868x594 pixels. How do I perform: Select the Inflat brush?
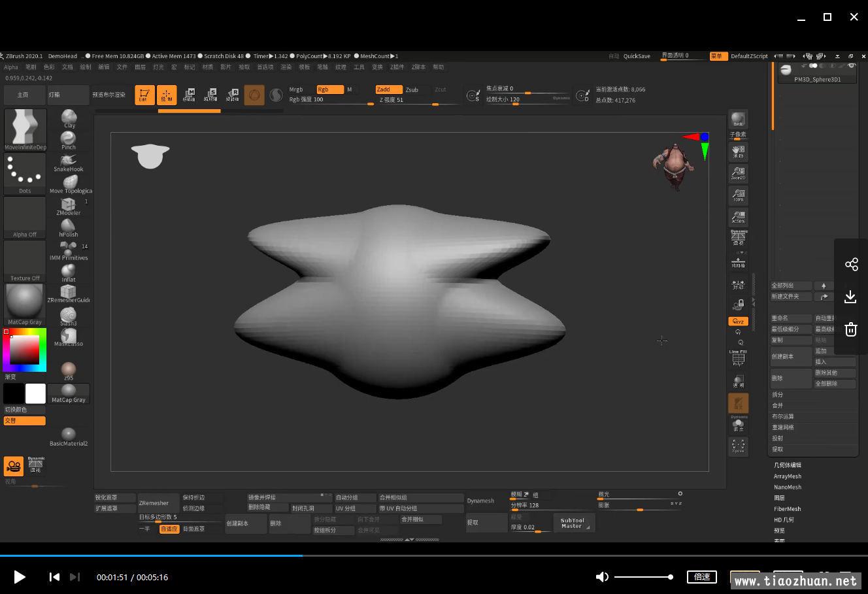click(69, 273)
